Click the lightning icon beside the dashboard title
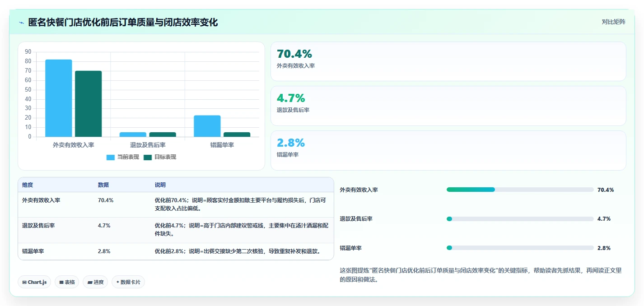644x306 pixels. (21, 23)
